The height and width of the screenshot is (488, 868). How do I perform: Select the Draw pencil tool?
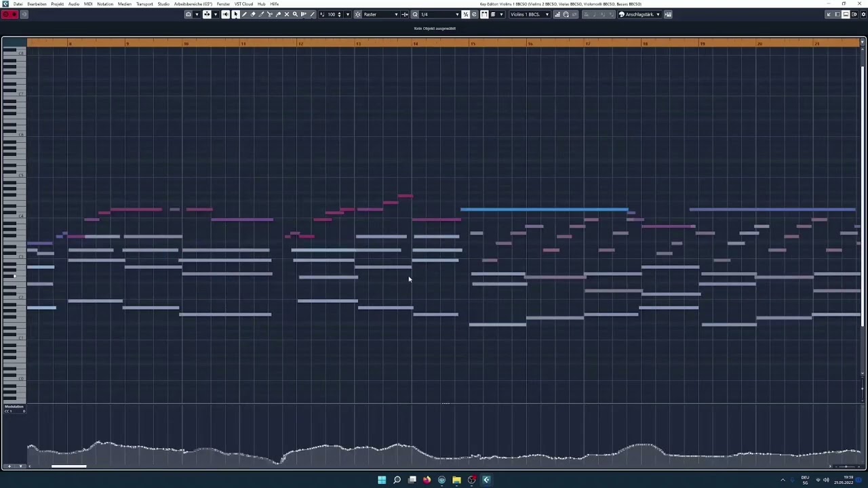tap(245, 14)
